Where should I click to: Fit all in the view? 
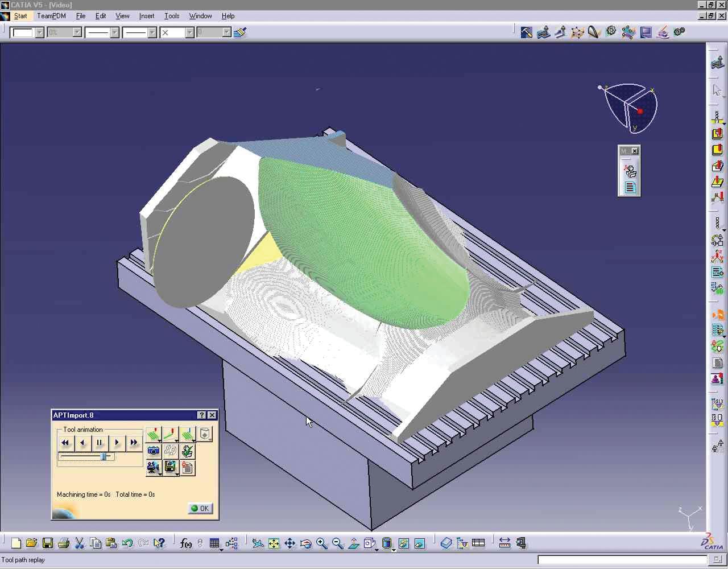tap(274, 543)
